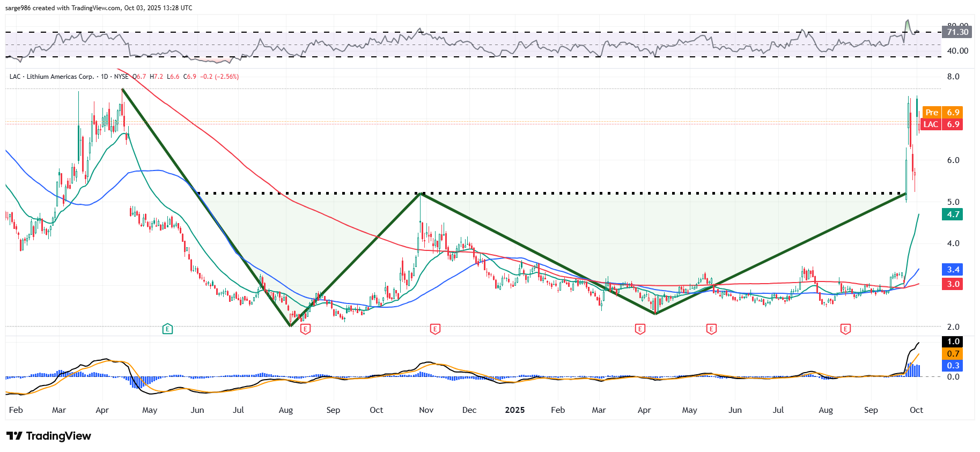Click the blue histogram 0.3 value label
Image resolution: width=980 pixels, height=452 pixels.
[953, 366]
